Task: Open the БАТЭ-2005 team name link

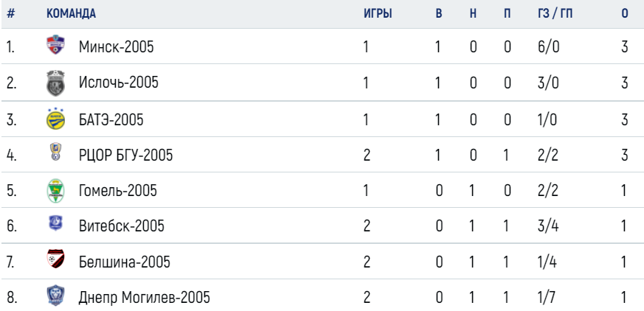Action: click(111, 120)
